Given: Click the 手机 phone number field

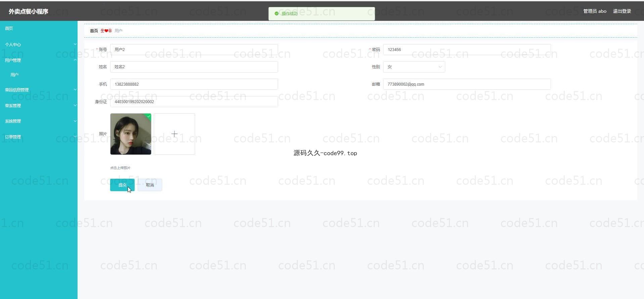Looking at the screenshot, I should pyautogui.click(x=194, y=84).
